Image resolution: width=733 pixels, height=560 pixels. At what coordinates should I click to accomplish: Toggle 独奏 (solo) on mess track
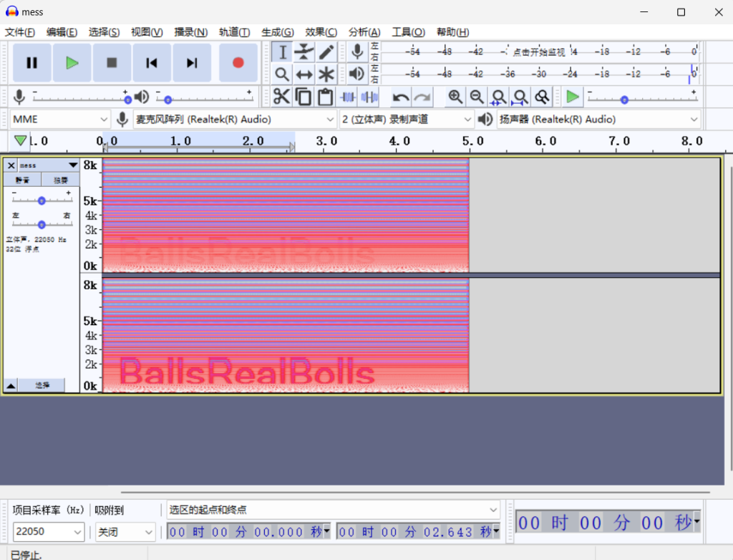[60, 180]
